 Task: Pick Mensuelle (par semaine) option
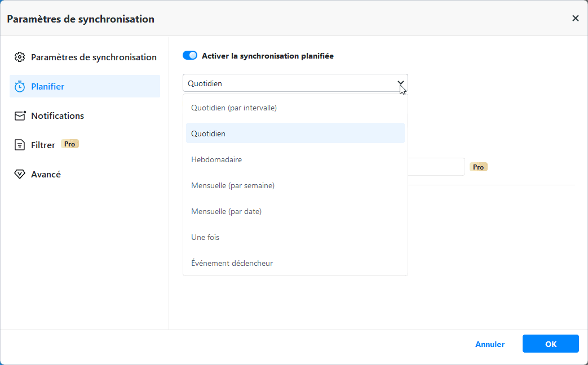point(233,185)
